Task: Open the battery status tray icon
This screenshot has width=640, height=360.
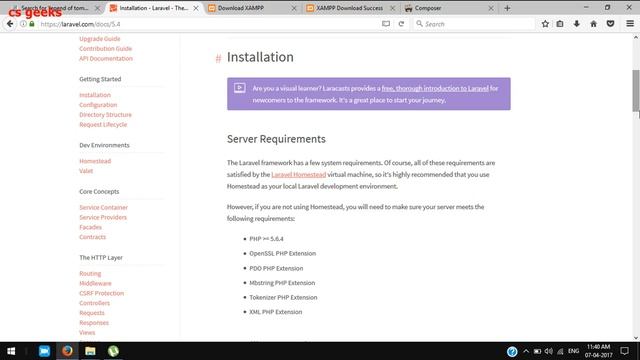Action: coord(537,351)
